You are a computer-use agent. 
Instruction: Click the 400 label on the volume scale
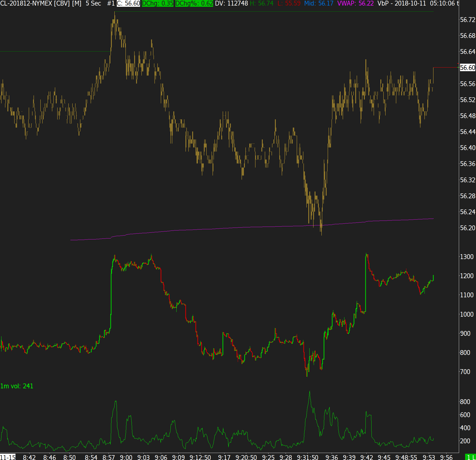pos(465,428)
